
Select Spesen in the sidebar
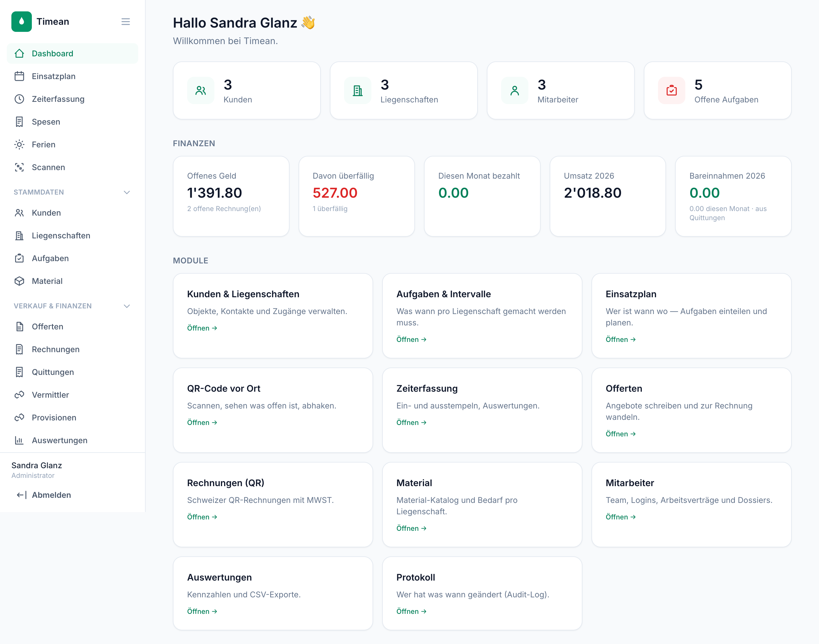tap(72, 122)
